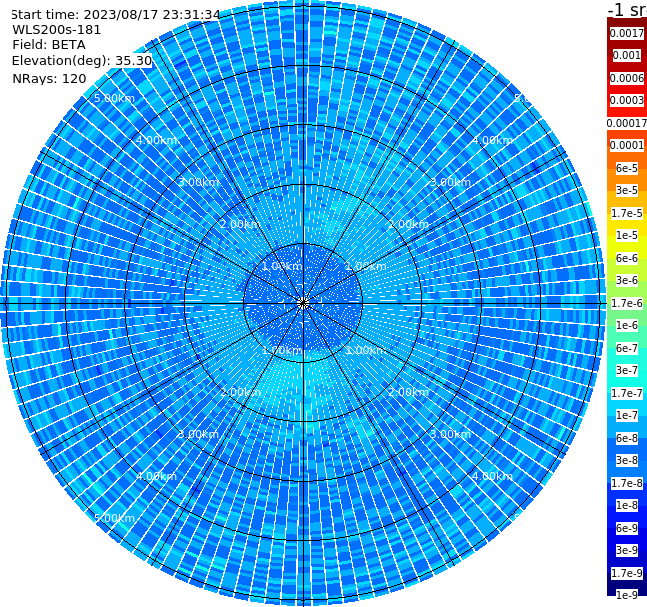Select the upper-right 4.00km range label
Image resolution: width=647 pixels, height=607 pixels.
(x=492, y=140)
